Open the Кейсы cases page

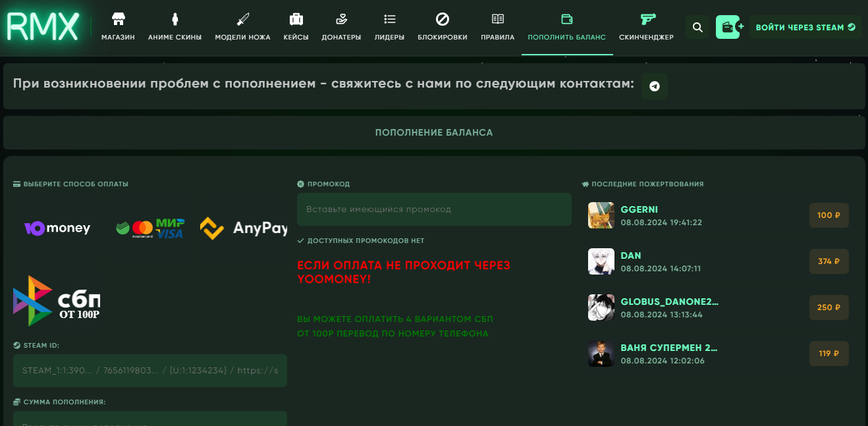[x=296, y=28]
